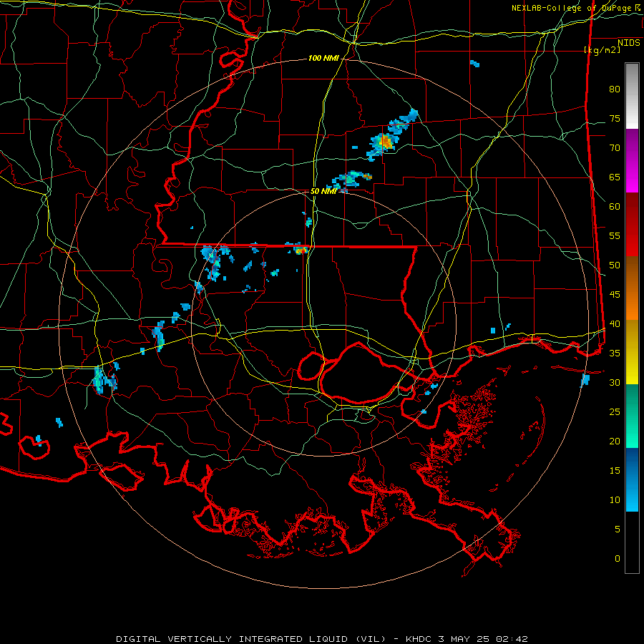Click the 65 value on the color scale
644x644 pixels.
coord(615,177)
